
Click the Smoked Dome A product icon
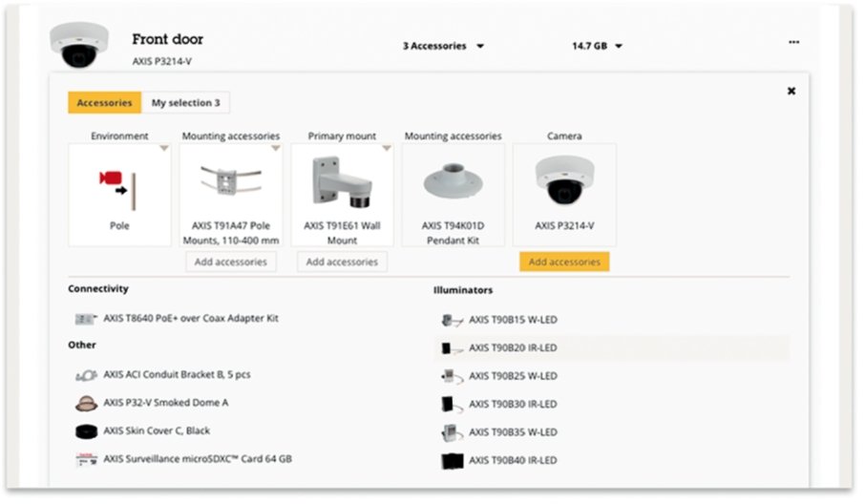click(x=86, y=404)
